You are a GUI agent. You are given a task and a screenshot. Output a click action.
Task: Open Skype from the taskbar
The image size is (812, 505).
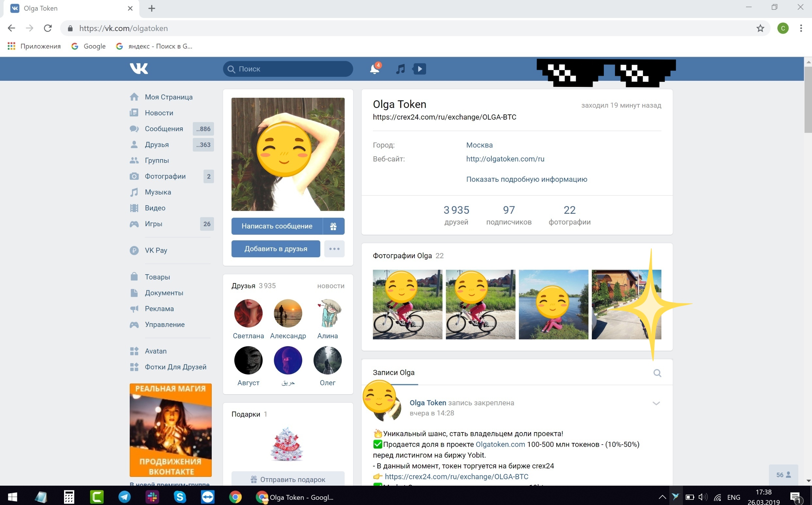[x=180, y=497]
